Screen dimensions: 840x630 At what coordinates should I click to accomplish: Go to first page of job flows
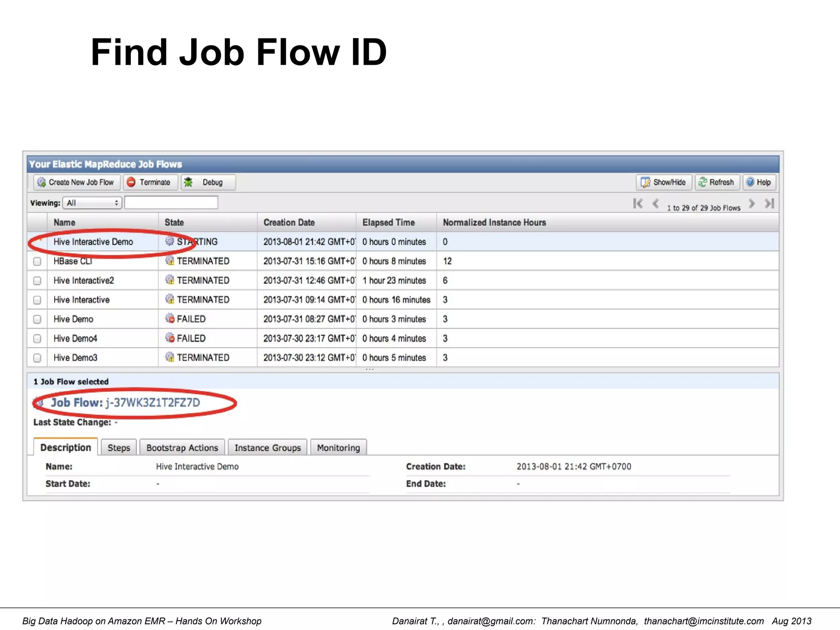coord(638,203)
